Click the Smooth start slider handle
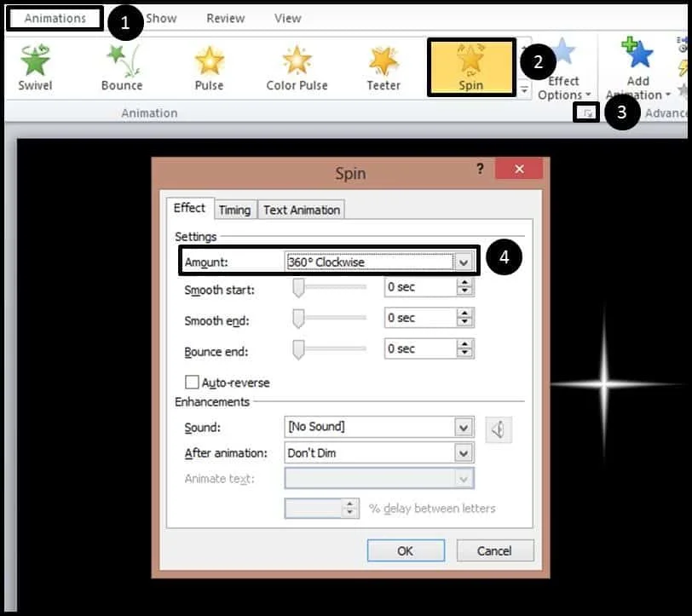 point(299,288)
